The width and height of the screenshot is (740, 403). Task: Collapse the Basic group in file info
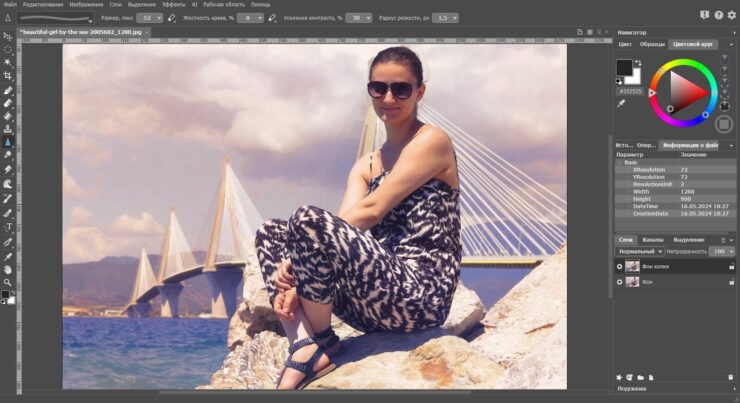620,162
